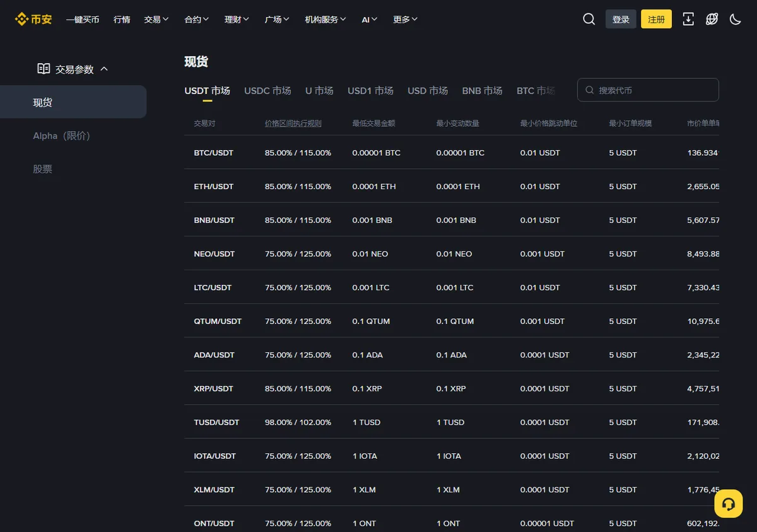Select 现货 in the sidebar

[73, 102]
